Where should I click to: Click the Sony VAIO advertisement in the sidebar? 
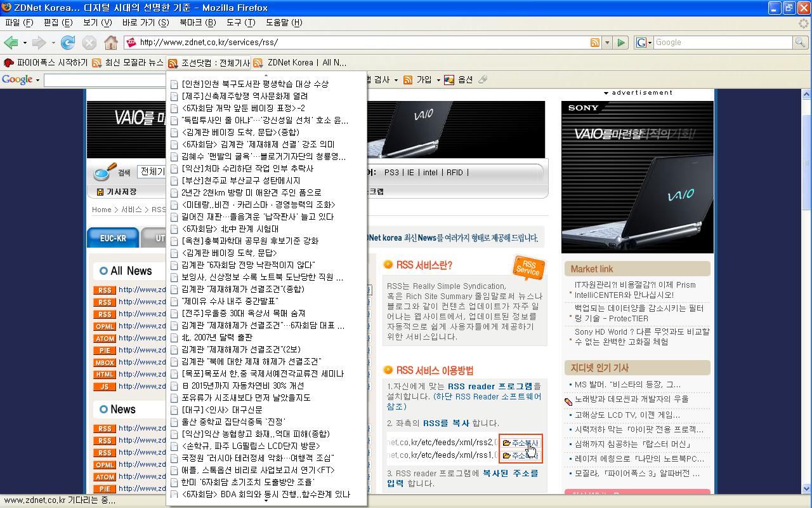[638, 177]
